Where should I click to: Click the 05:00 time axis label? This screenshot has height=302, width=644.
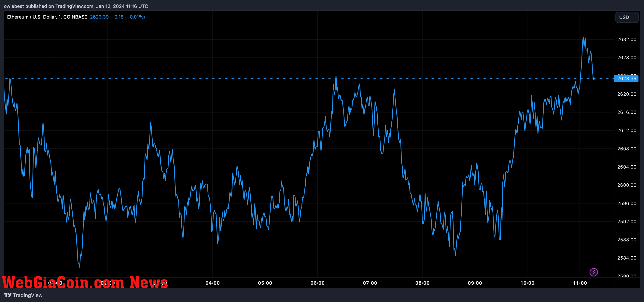(265, 283)
